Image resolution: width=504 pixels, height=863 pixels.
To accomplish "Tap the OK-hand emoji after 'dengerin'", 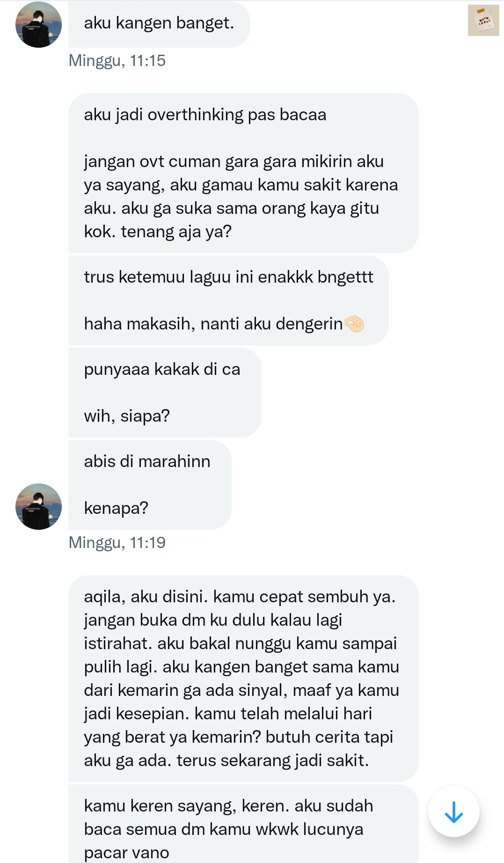I will click(354, 324).
